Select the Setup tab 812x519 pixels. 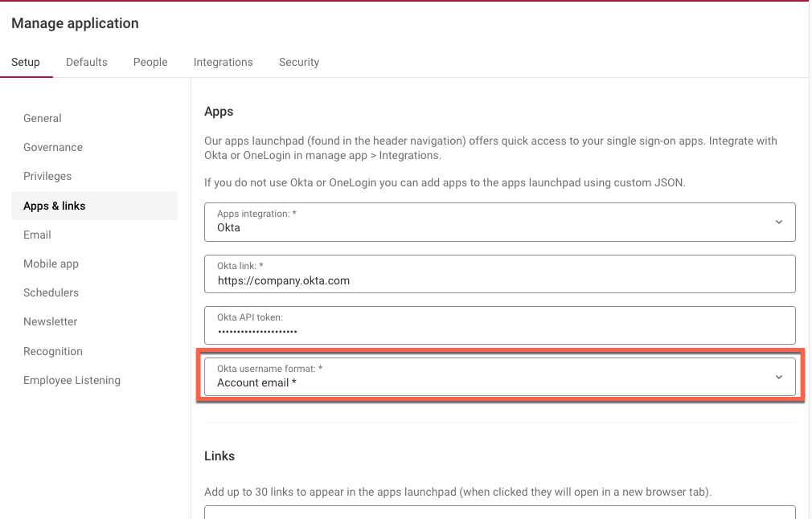(x=26, y=62)
